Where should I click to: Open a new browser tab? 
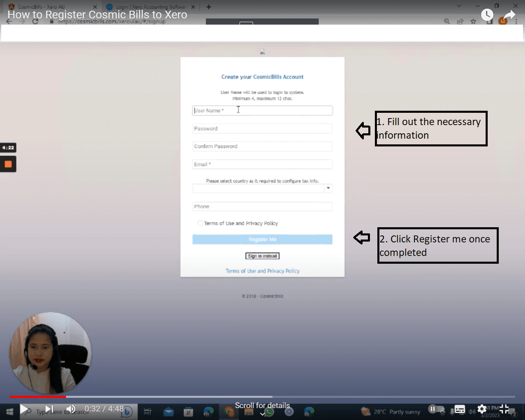pyautogui.click(x=209, y=7)
